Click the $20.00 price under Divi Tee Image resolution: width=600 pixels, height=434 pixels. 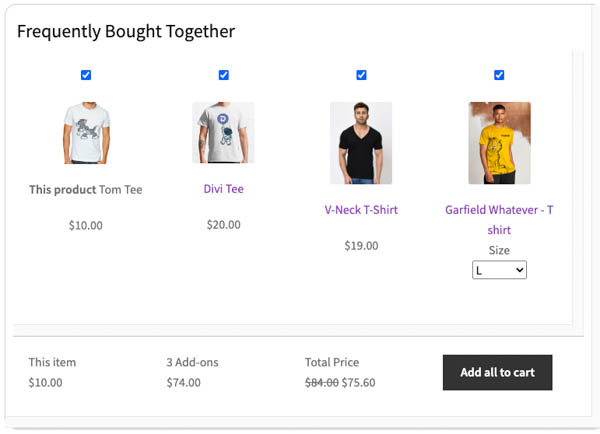click(x=223, y=225)
